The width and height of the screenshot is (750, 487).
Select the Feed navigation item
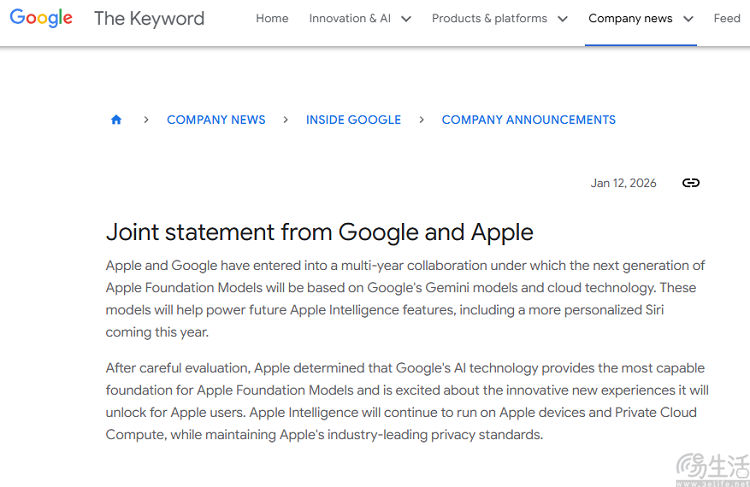coord(727,18)
